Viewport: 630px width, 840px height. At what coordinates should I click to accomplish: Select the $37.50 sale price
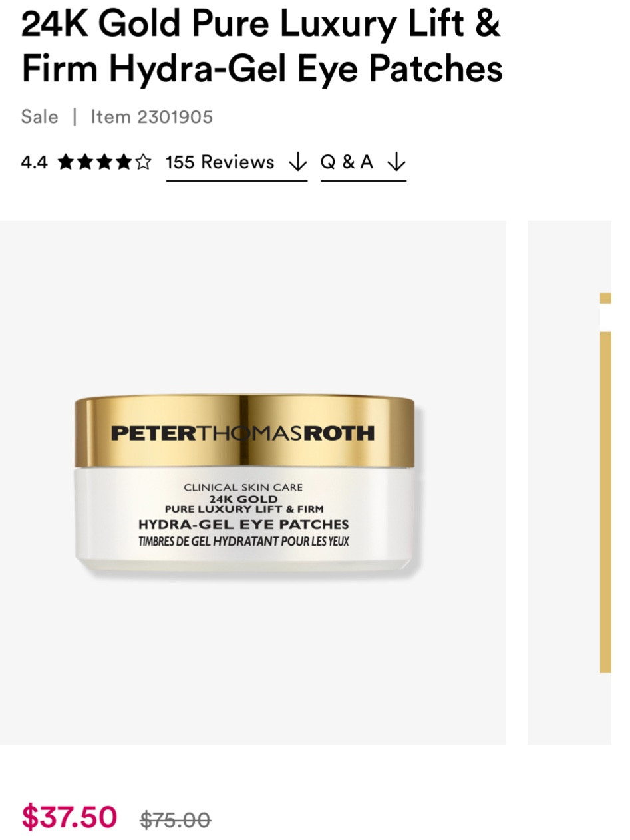point(69,817)
